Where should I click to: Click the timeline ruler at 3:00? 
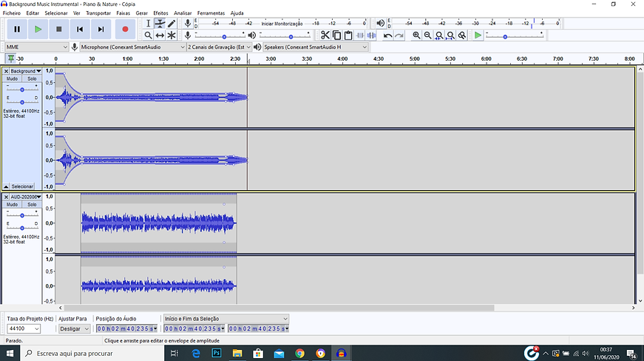[x=271, y=58]
